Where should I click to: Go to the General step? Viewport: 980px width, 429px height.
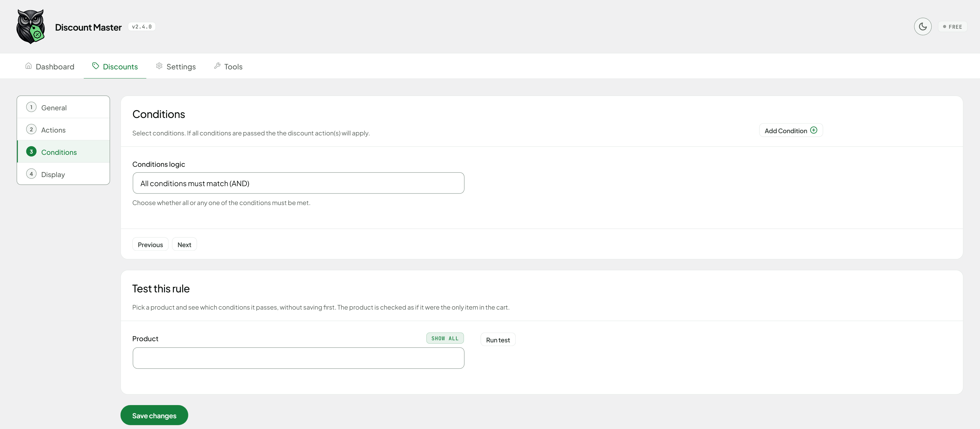click(64, 107)
